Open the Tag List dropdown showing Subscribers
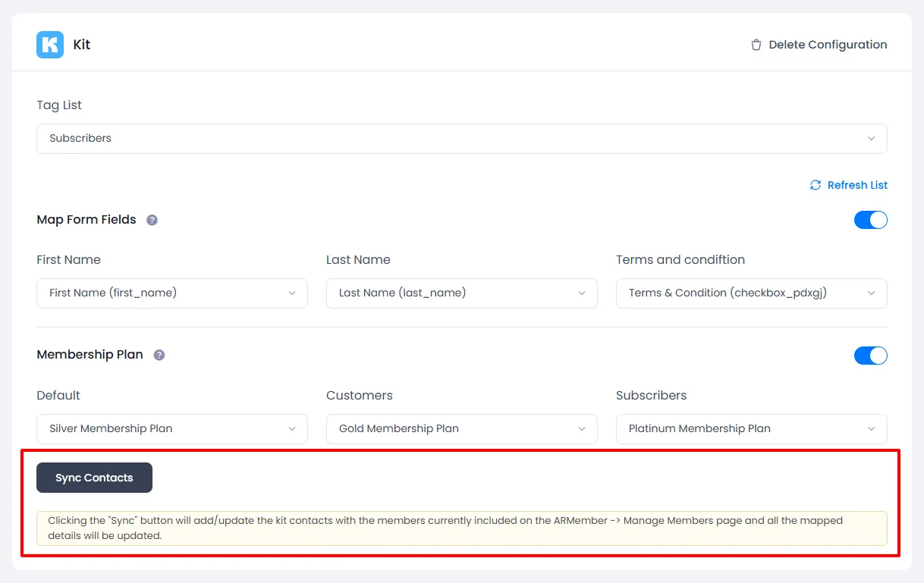The image size is (924, 583). (x=461, y=139)
